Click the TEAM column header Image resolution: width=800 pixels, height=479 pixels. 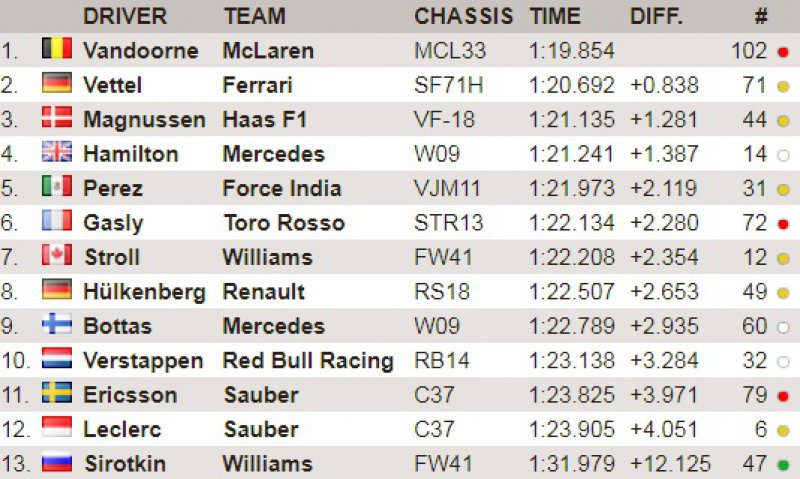coord(254,16)
